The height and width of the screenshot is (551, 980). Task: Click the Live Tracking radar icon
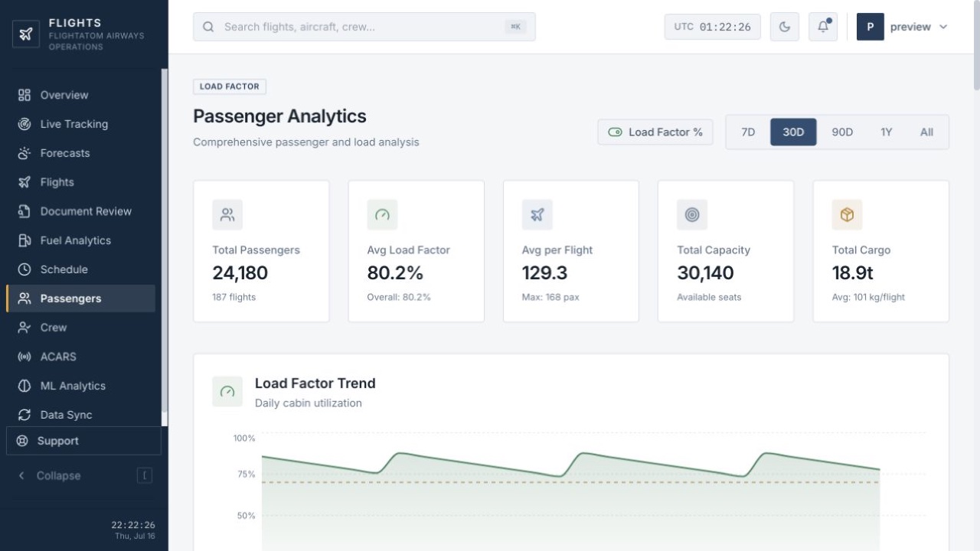pyautogui.click(x=24, y=124)
